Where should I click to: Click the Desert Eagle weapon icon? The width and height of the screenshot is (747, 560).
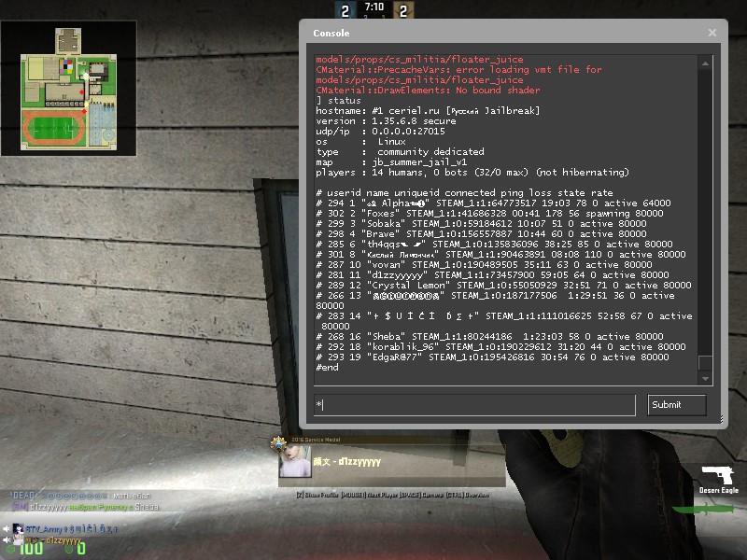tap(717, 474)
